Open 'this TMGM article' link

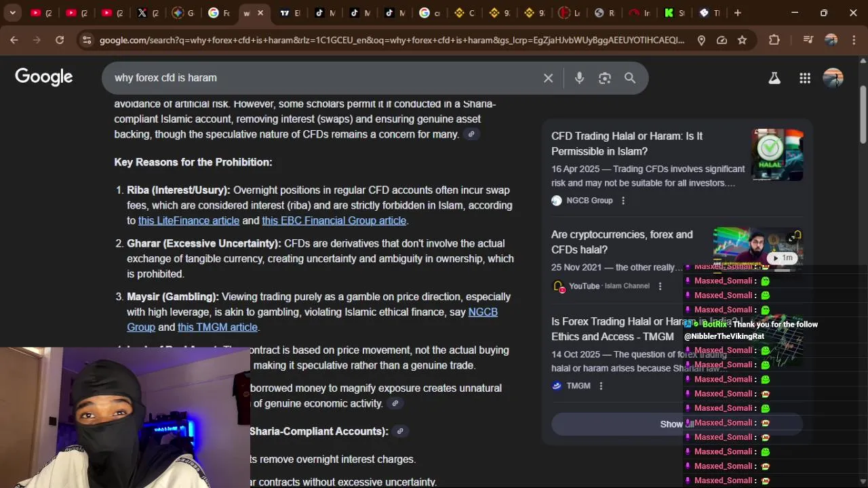point(217,327)
